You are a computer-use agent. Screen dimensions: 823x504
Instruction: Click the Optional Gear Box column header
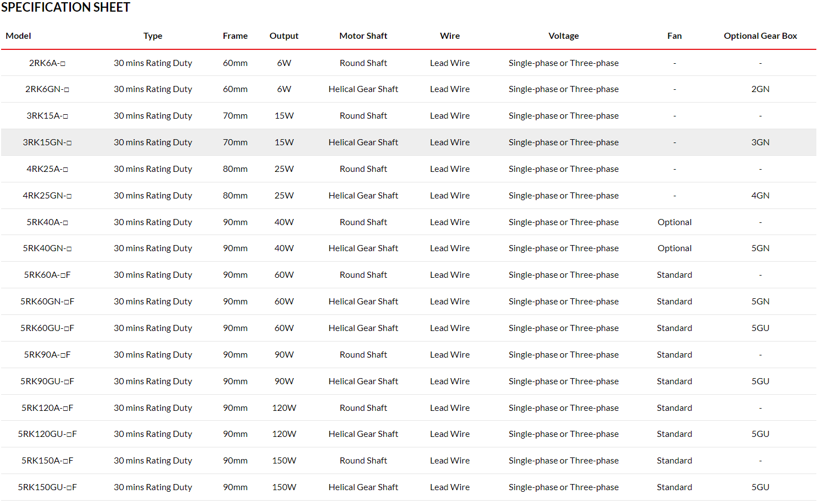(760, 36)
